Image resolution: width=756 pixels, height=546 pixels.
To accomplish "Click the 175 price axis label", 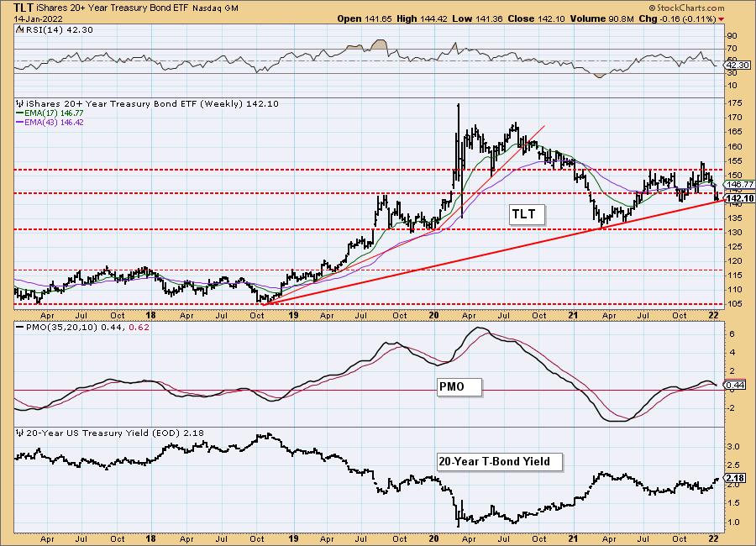I will pyautogui.click(x=735, y=102).
